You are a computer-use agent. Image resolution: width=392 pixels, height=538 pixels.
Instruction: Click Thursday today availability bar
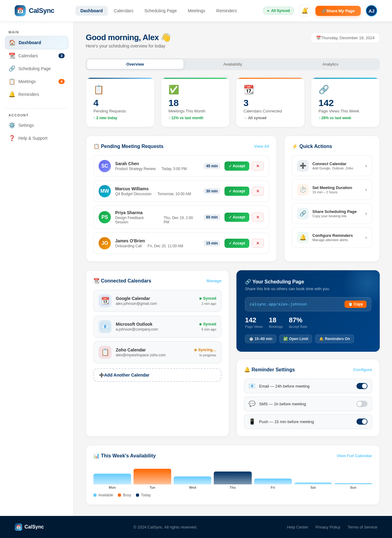tap(233, 478)
